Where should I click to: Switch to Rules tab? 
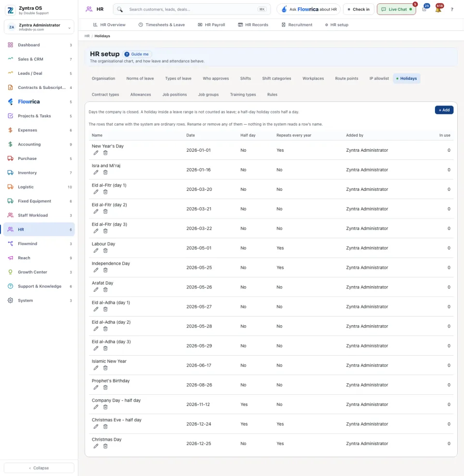tap(272, 94)
